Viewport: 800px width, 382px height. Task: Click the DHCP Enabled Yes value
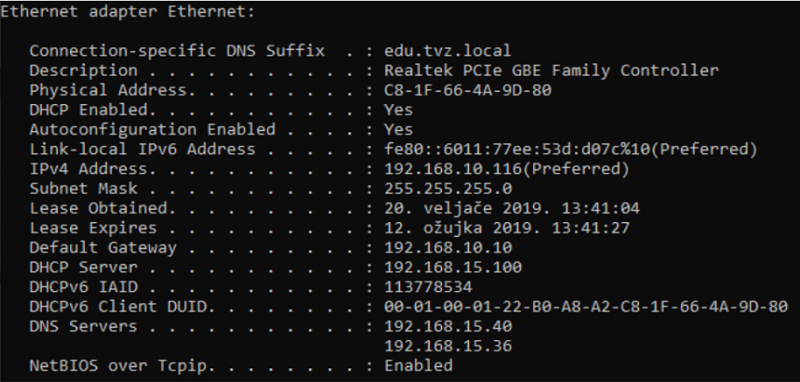(x=398, y=110)
